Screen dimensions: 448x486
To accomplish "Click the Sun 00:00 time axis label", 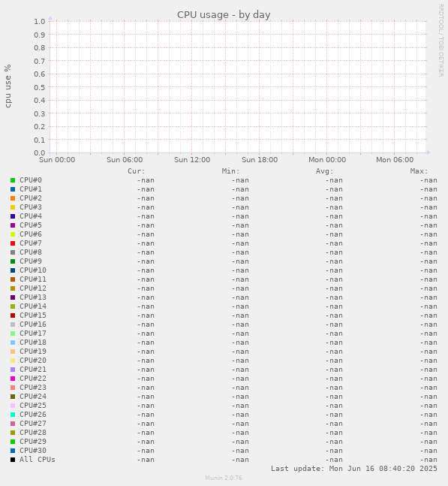I will 57,160.
